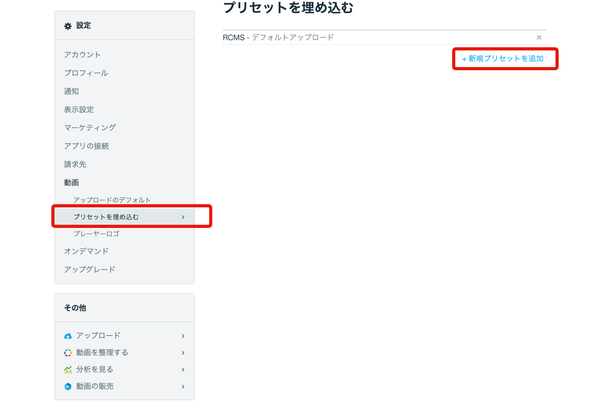Click 動画を整理する link
This screenshot has height=410, width=600.
(x=102, y=353)
